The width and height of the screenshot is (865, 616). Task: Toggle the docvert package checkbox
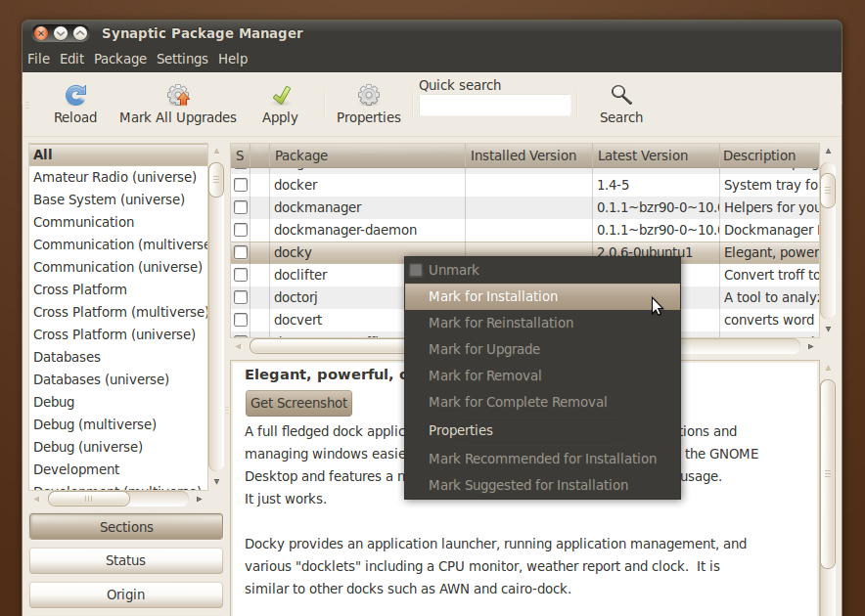click(241, 320)
